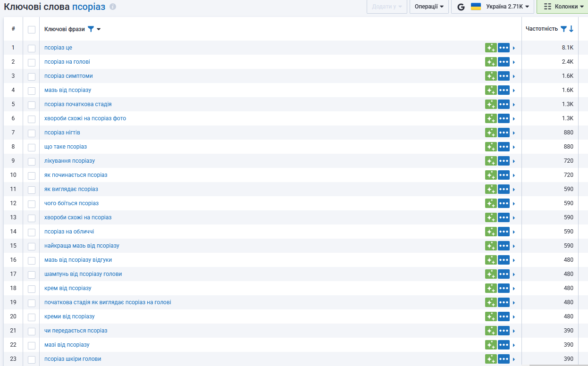Open keyword link мазі від псоріазу
588x366 pixels.
(x=67, y=345)
